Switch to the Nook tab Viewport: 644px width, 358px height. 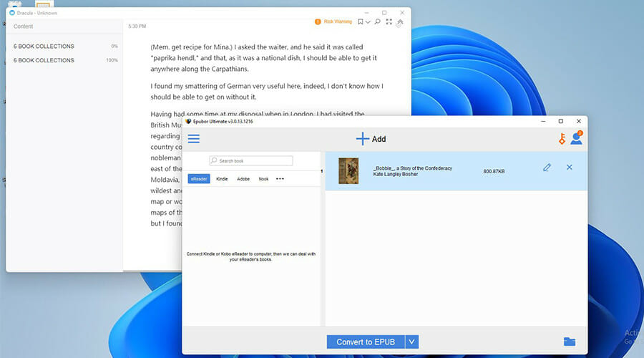263,179
